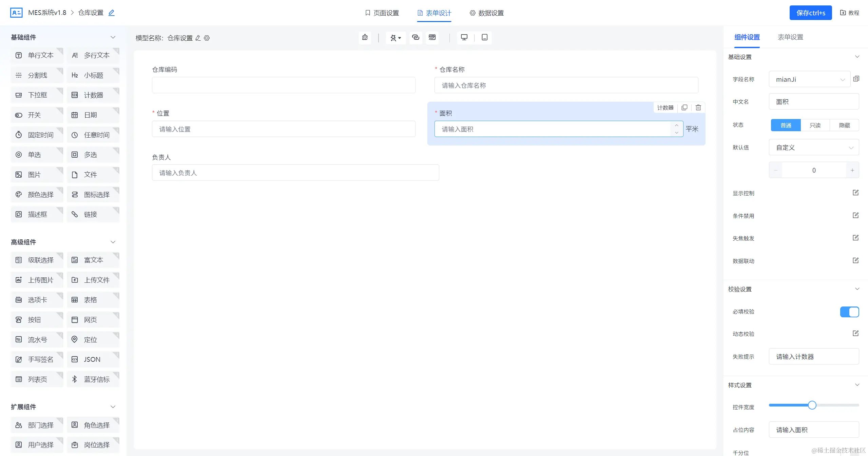Click the duplicate icon on 面积 field
Viewport: 868px width, 456px height.
[684, 107]
